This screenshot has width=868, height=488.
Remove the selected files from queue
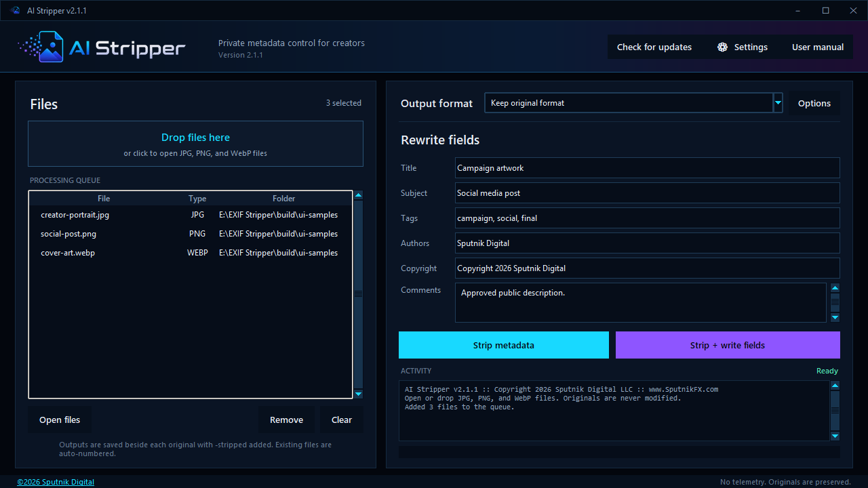(286, 420)
